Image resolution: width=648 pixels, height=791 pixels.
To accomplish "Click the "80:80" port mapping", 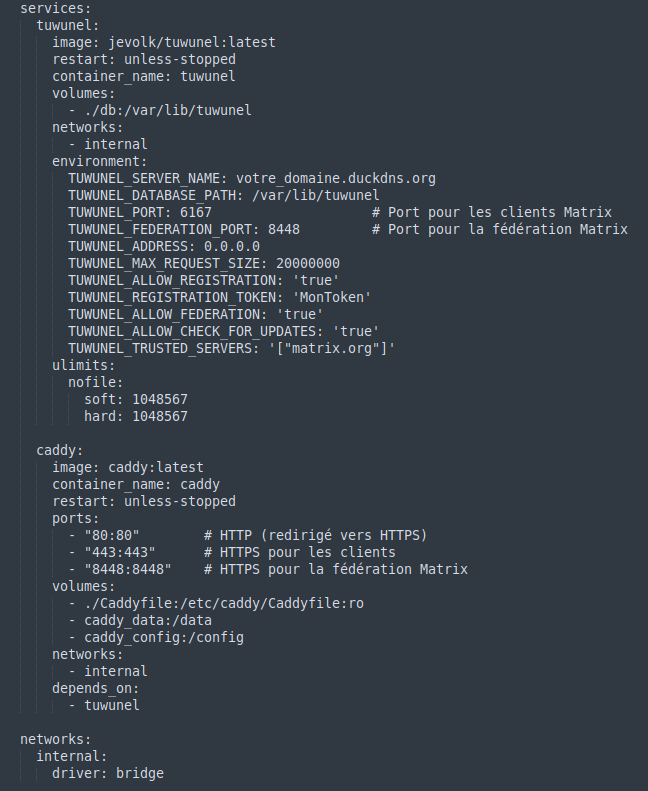I will tap(111, 535).
